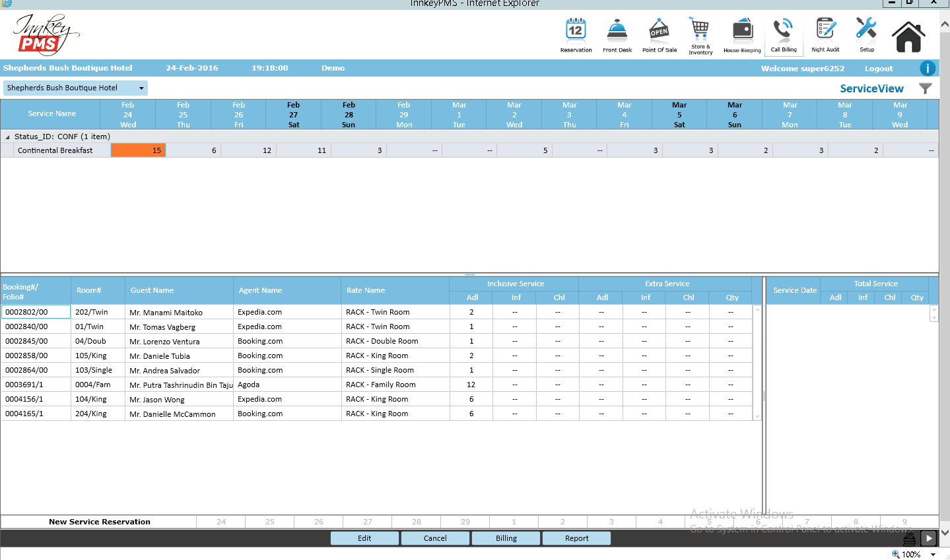Launch Point Of Sale module
950x560 pixels.
pos(659,35)
